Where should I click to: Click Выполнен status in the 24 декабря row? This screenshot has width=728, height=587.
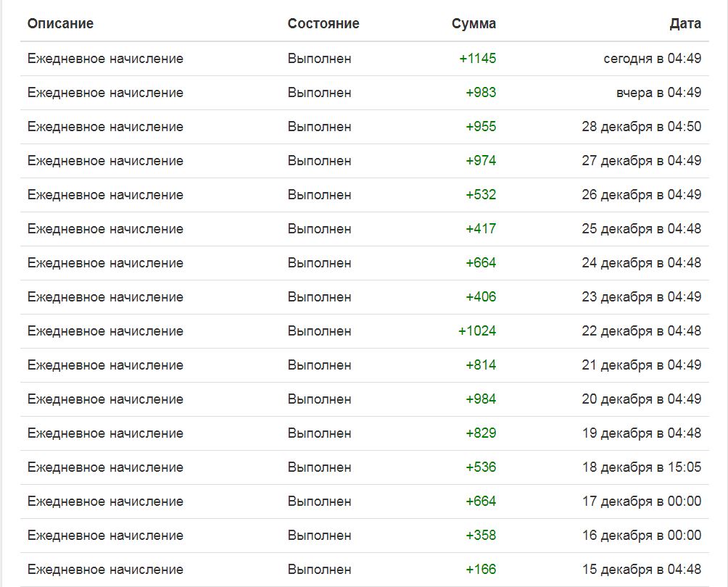tap(319, 263)
